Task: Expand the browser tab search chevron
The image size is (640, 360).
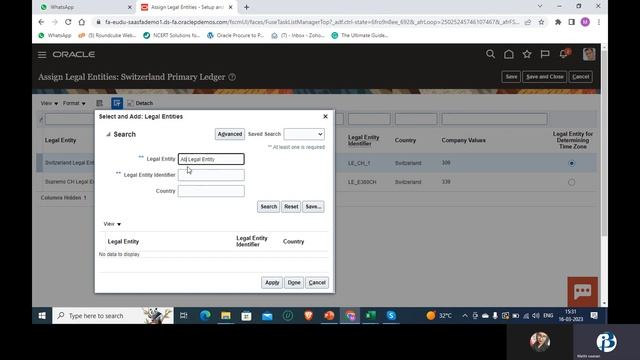Action: pyautogui.click(x=540, y=6)
